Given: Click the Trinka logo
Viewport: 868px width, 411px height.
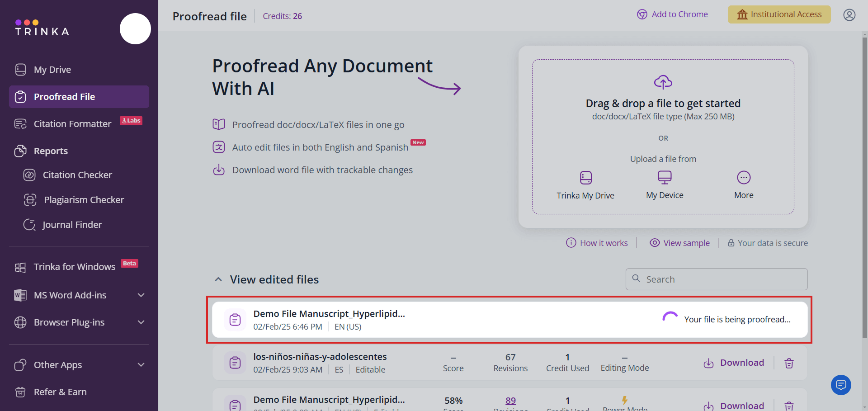Looking at the screenshot, I should [42, 28].
